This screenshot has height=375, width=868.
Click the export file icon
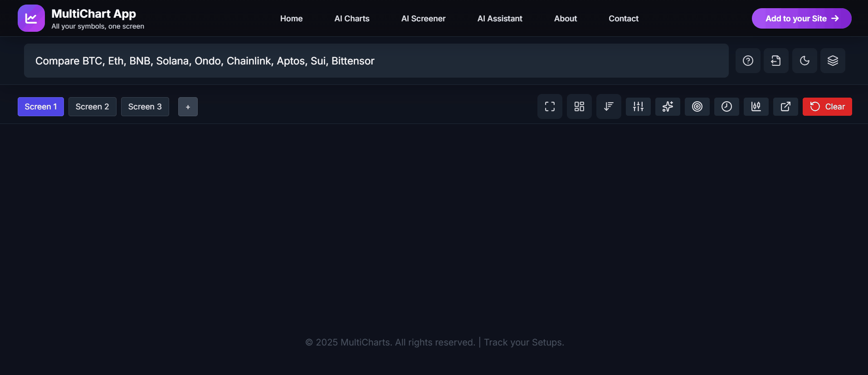click(x=776, y=61)
